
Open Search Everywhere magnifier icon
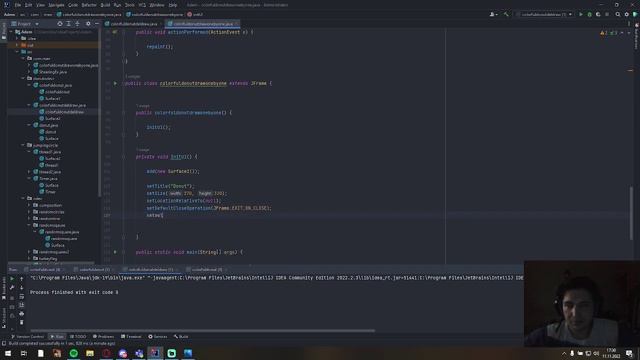click(618, 14)
